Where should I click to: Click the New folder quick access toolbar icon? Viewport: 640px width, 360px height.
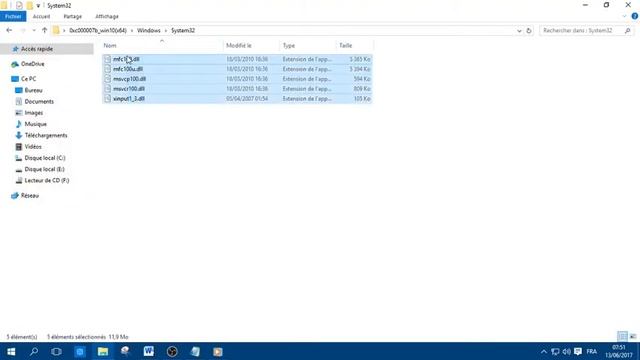[x=30, y=6]
